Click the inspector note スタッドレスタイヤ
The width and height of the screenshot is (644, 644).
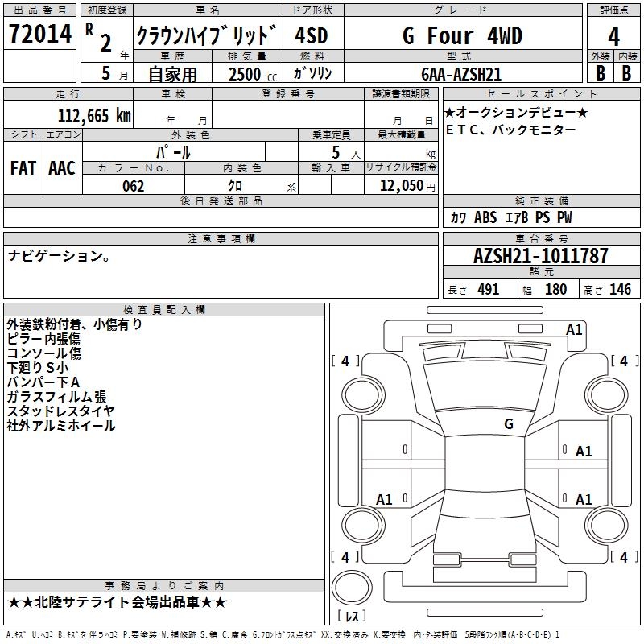(61, 411)
